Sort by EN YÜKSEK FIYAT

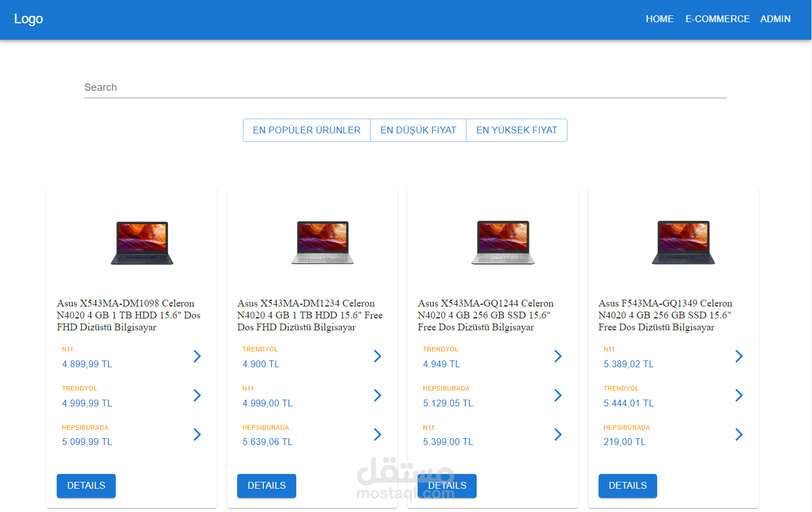pos(516,130)
